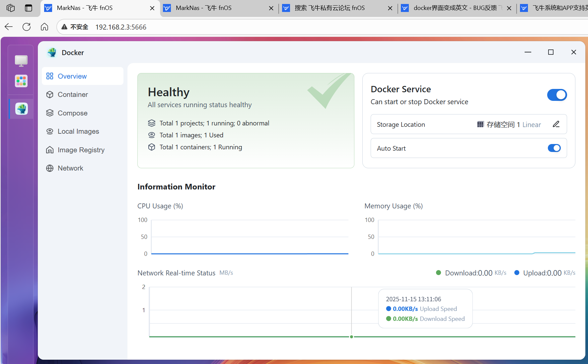Click the browser home icon

pyautogui.click(x=44, y=27)
